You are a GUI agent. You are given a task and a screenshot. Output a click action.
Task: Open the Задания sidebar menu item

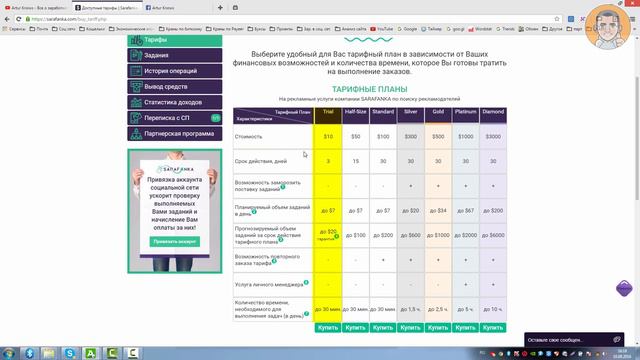[x=175, y=55]
